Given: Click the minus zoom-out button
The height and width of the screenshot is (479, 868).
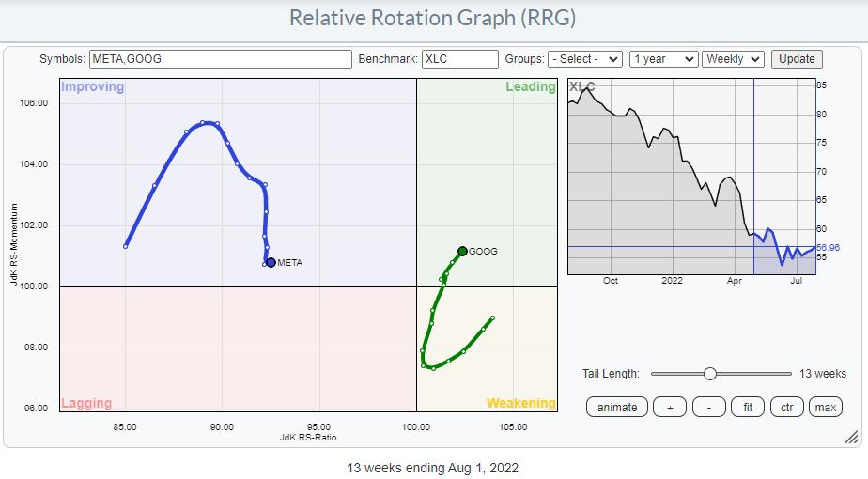Looking at the screenshot, I should (708, 407).
